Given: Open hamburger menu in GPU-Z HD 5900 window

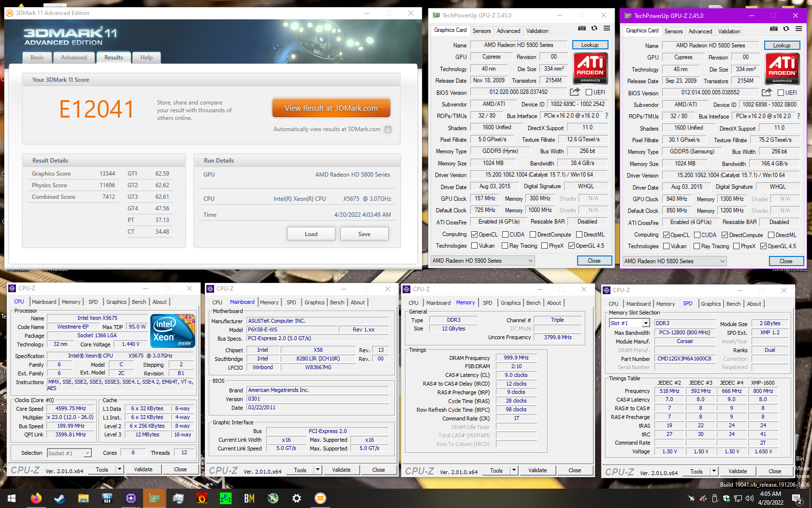Looking at the screenshot, I should 607,29.
